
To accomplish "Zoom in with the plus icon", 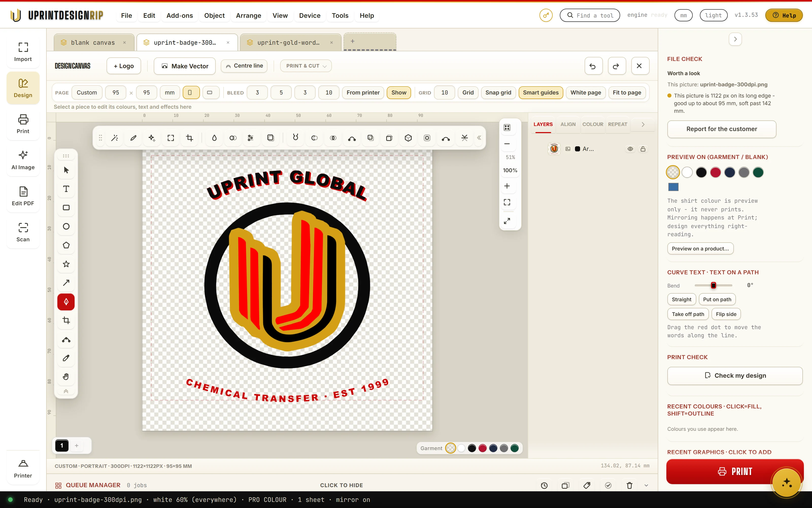I will point(507,186).
